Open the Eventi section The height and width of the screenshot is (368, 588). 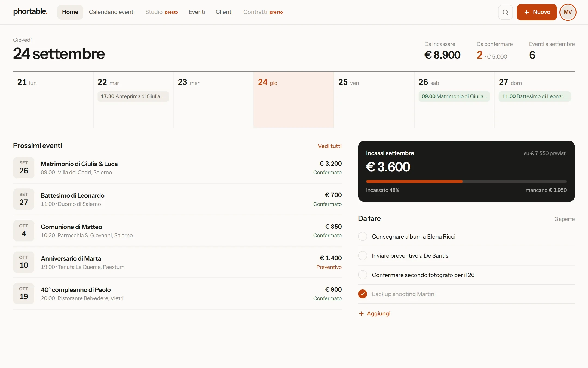point(197,12)
